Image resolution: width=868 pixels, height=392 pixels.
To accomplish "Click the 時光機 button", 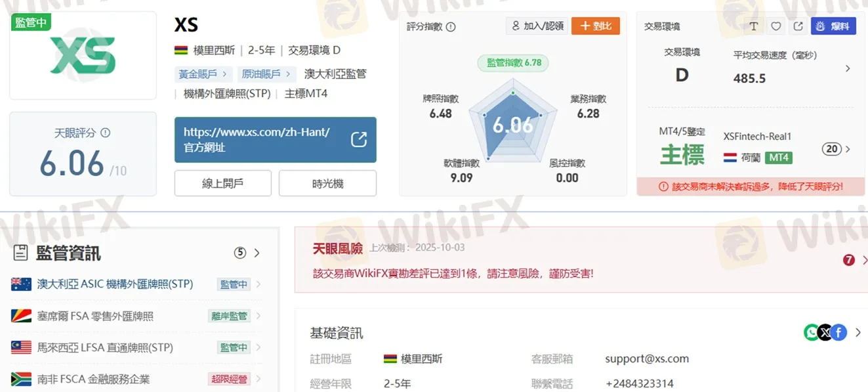I will pyautogui.click(x=327, y=183).
